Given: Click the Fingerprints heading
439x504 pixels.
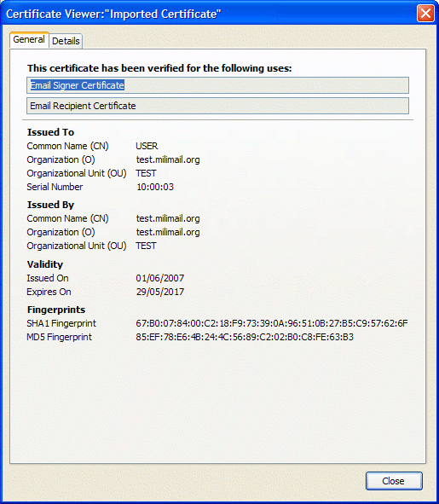Looking at the screenshot, I should (56, 310).
